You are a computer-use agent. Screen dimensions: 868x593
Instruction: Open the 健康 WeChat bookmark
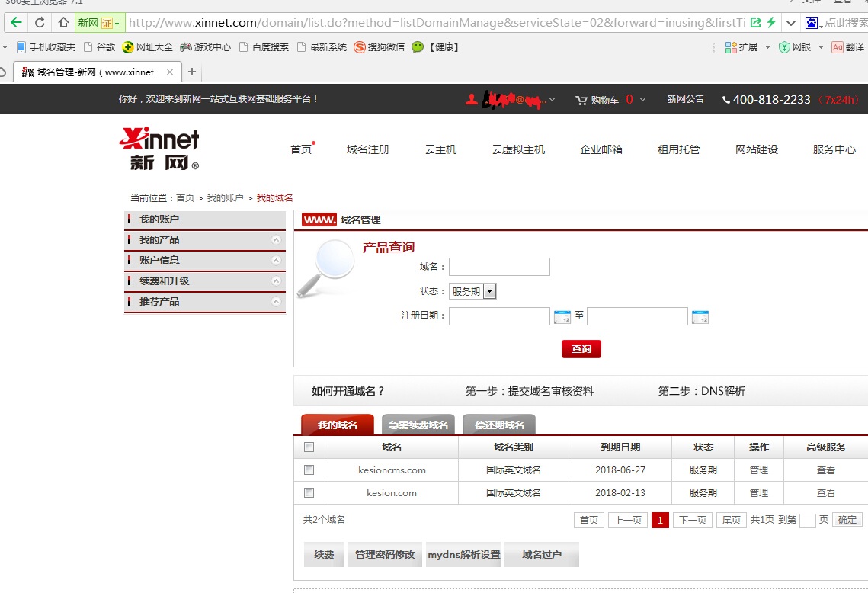[436, 47]
